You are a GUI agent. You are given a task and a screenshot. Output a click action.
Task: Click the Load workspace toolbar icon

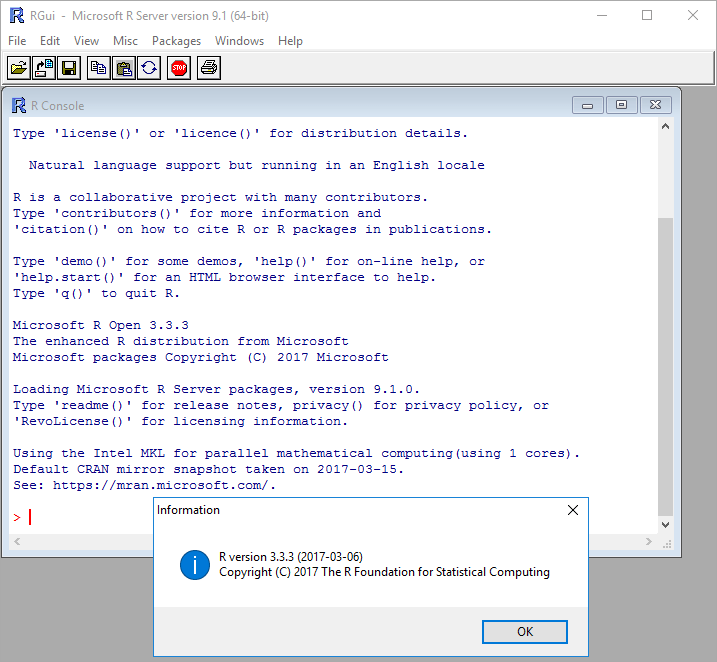click(x=44, y=68)
